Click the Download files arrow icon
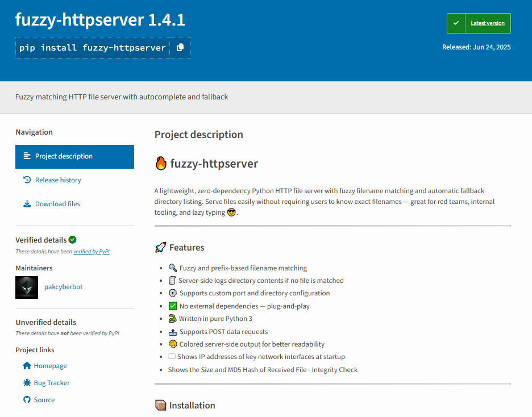Viewport: 532px width, 417px height. 27,204
